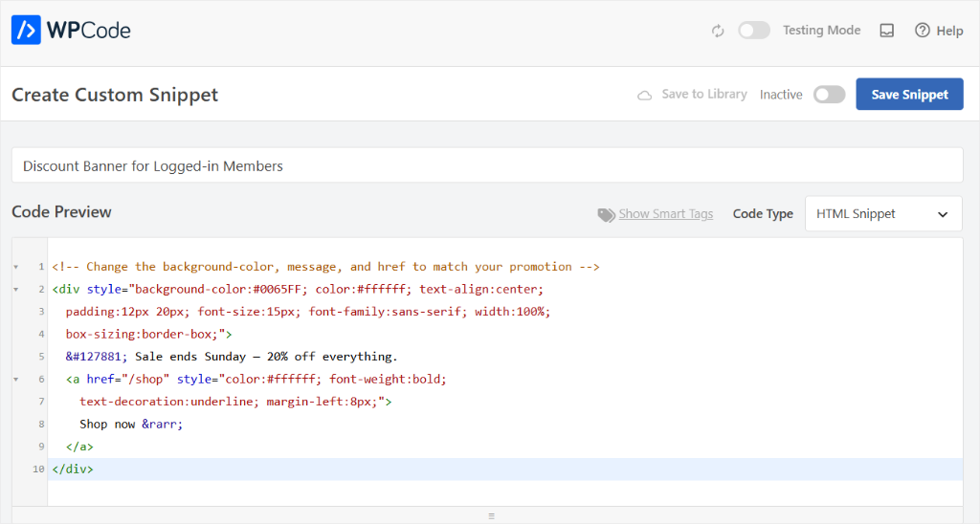Click the smart tags tag icon
Image resolution: width=980 pixels, height=524 pixels.
[x=606, y=215]
